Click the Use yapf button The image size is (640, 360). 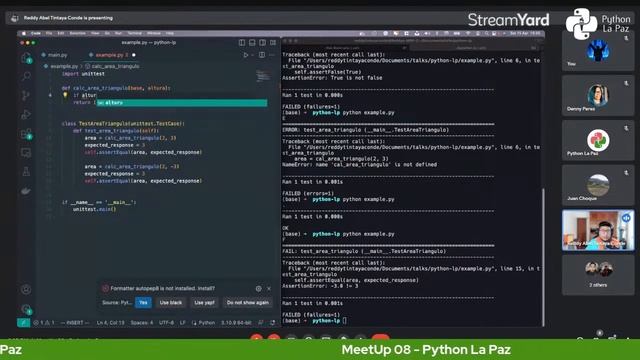point(204,302)
